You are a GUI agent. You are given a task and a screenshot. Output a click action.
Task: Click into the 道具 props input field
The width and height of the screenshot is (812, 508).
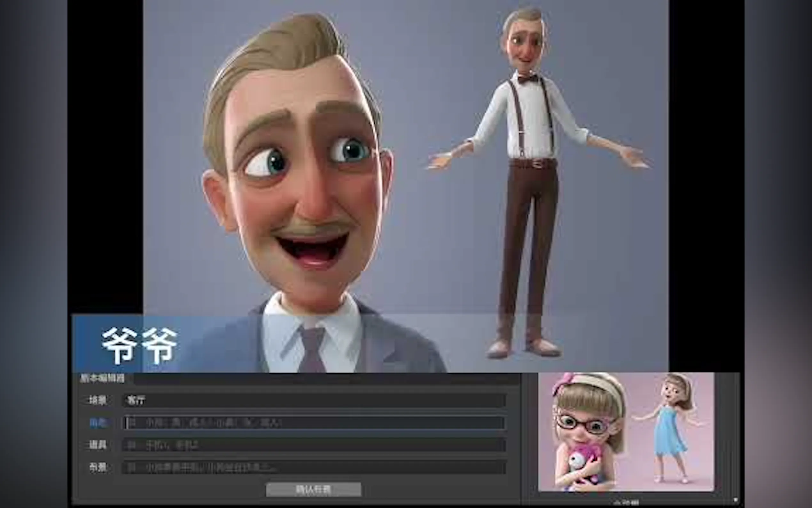click(x=314, y=445)
